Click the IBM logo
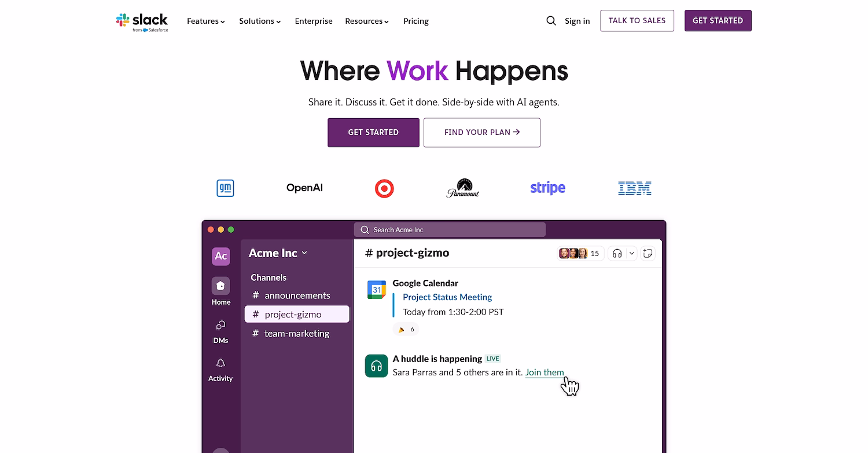The height and width of the screenshot is (453, 868). [x=635, y=188]
